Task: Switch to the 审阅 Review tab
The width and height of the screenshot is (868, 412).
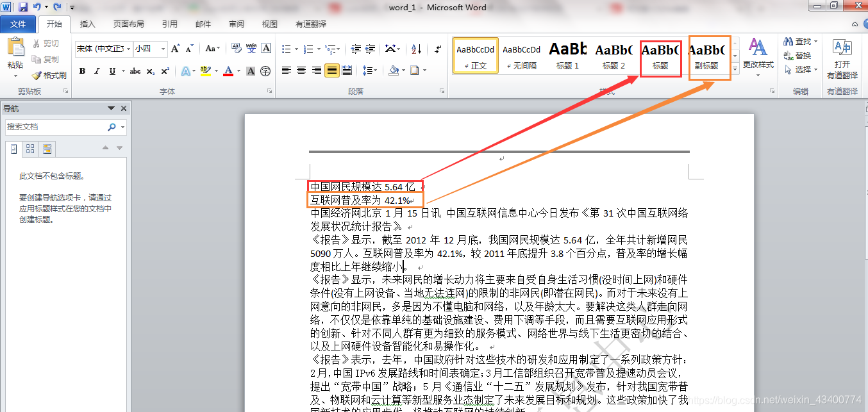Action: click(x=237, y=24)
